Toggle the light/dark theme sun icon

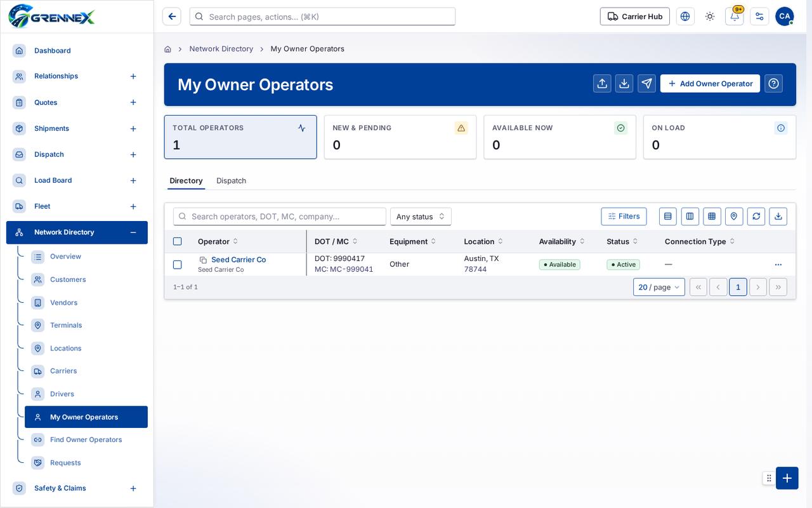710,17
